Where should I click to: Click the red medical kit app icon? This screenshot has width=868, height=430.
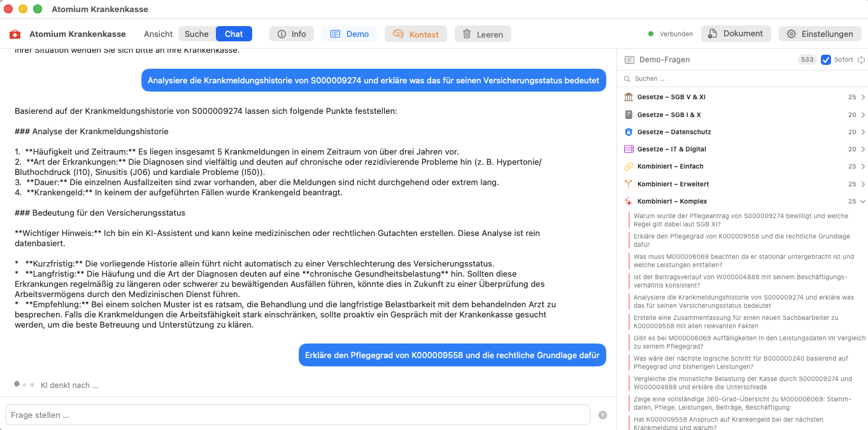pyautogui.click(x=15, y=34)
